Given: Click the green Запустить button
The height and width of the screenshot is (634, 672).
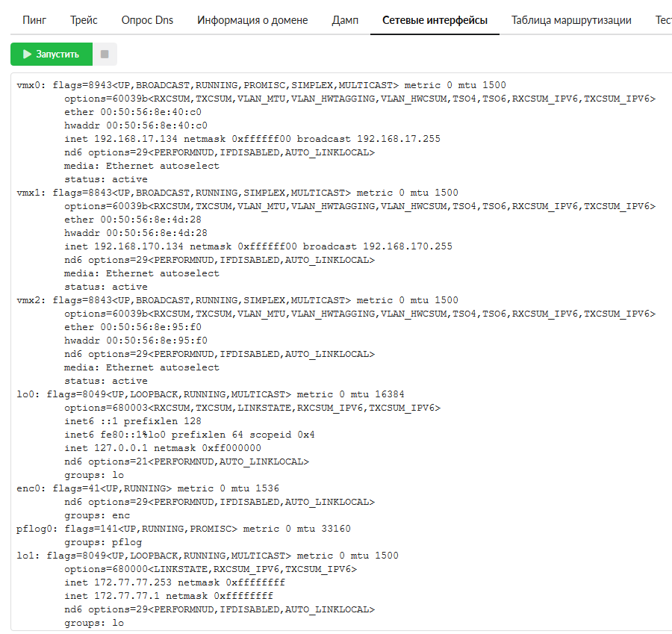Looking at the screenshot, I should (x=51, y=54).
